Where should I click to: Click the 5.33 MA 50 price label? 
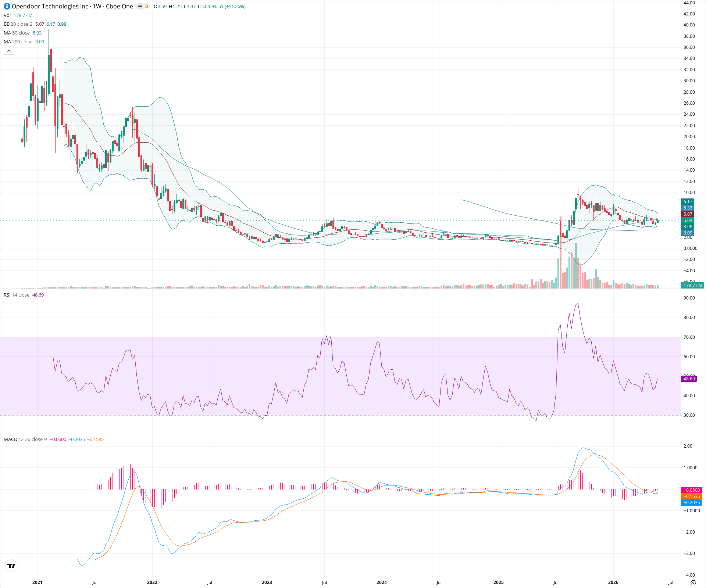[688, 208]
